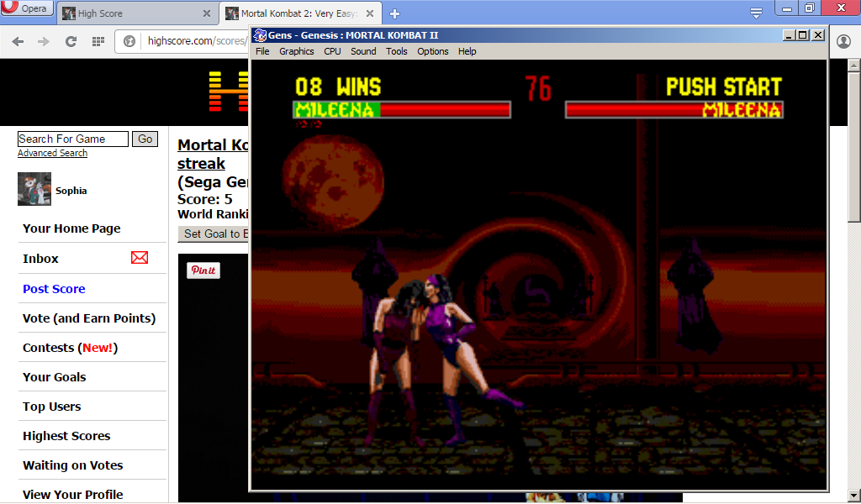Open the CPU menu in Gens
Screen dimensions: 861x504
pos(332,51)
